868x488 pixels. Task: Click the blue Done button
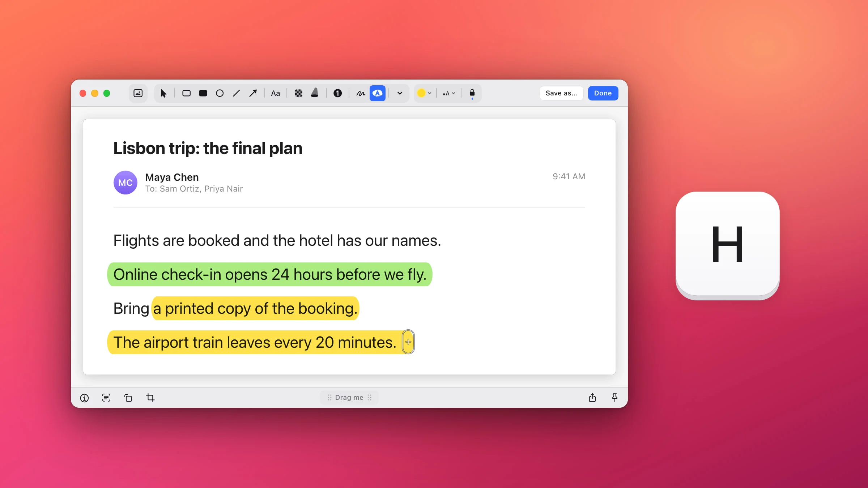(x=603, y=93)
